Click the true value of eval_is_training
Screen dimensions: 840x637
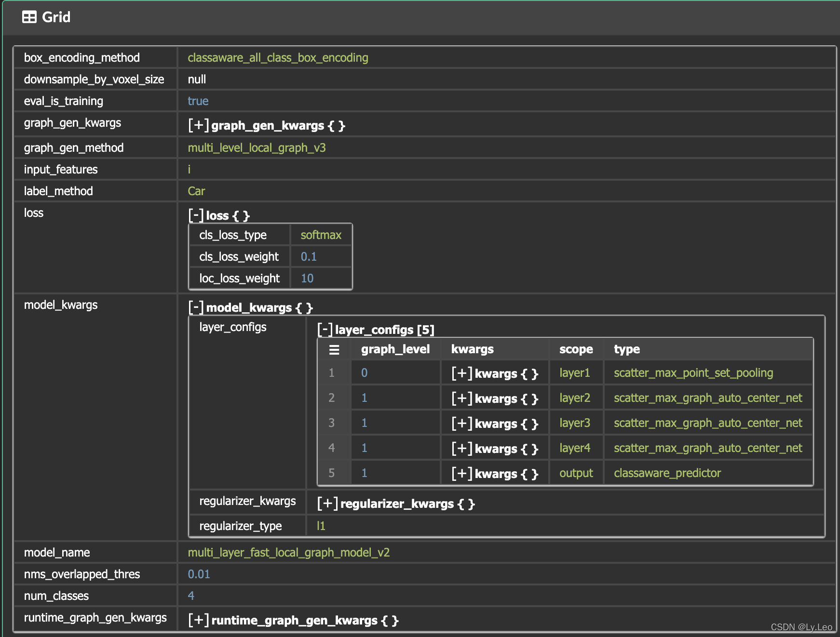coord(198,101)
